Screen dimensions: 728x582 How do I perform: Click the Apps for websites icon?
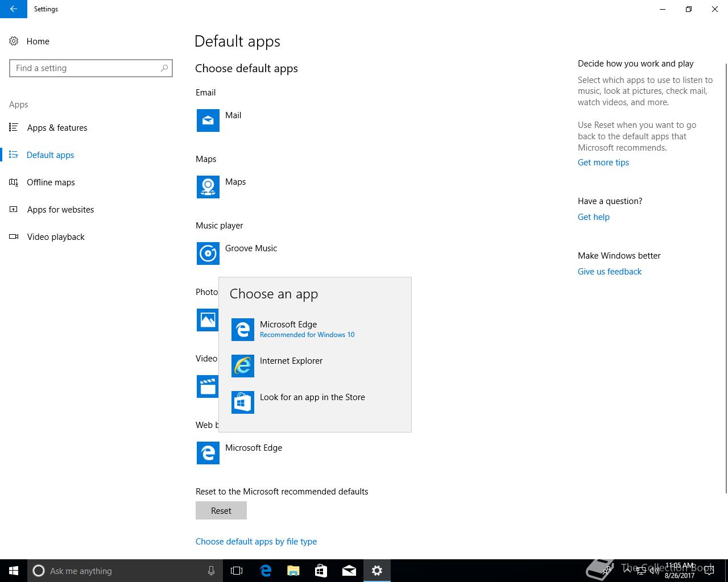click(x=14, y=209)
